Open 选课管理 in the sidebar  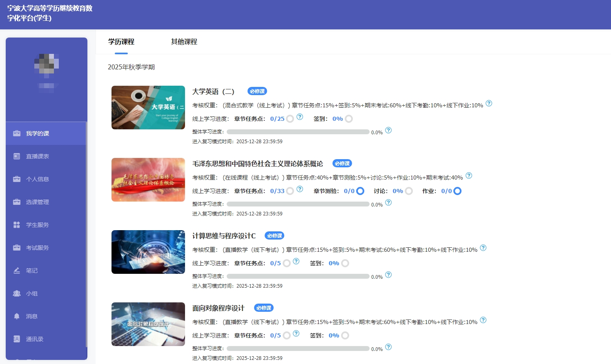[x=38, y=202]
